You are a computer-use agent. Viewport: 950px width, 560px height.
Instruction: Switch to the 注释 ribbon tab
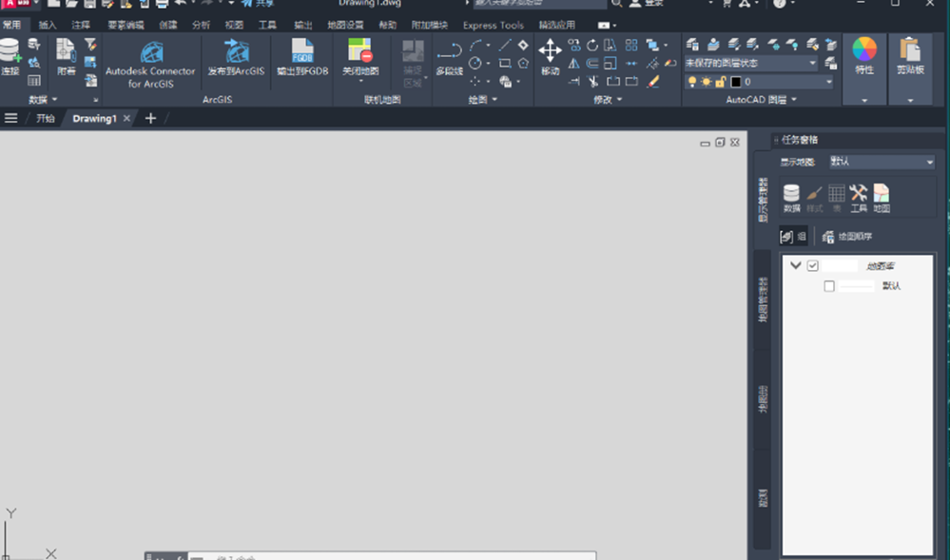tap(81, 25)
